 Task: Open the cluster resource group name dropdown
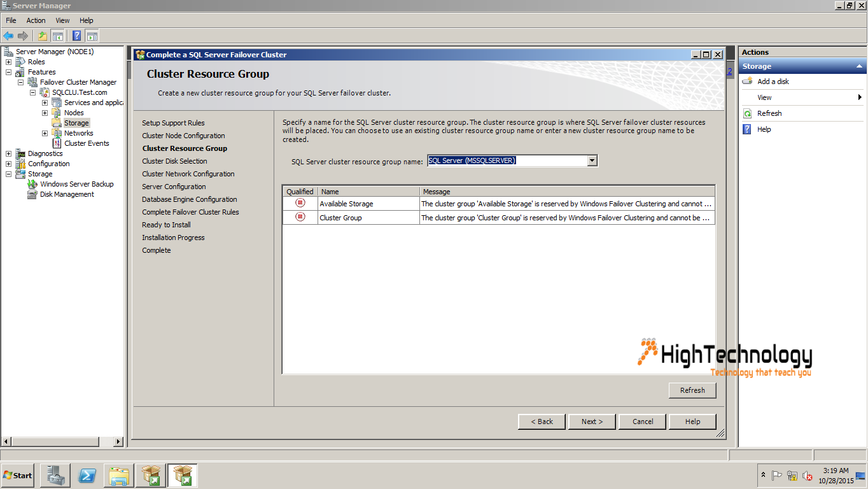[x=592, y=160]
